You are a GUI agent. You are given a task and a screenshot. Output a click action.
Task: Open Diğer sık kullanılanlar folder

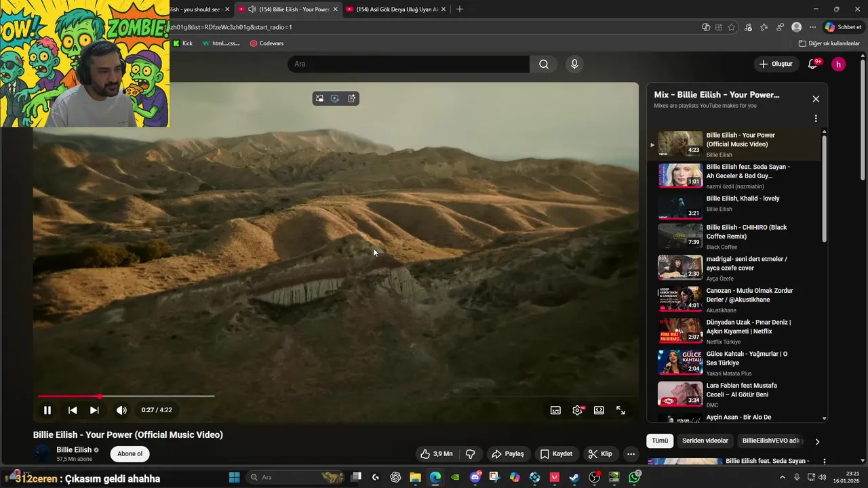tap(829, 43)
